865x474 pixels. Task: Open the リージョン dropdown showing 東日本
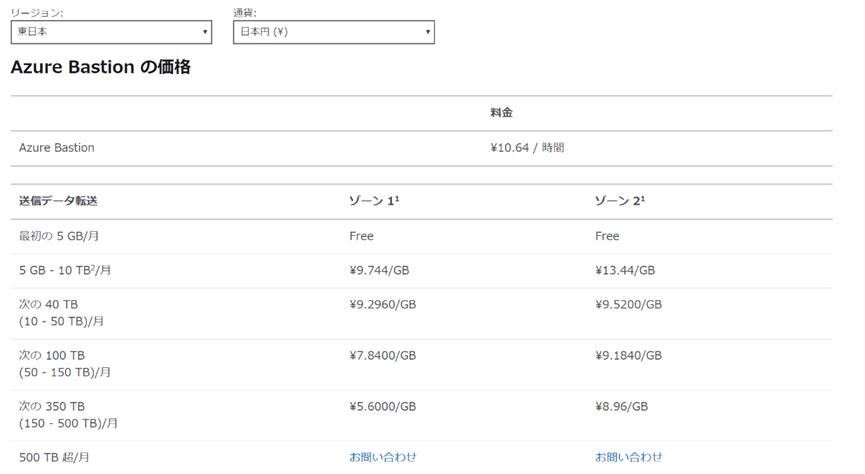click(x=111, y=32)
